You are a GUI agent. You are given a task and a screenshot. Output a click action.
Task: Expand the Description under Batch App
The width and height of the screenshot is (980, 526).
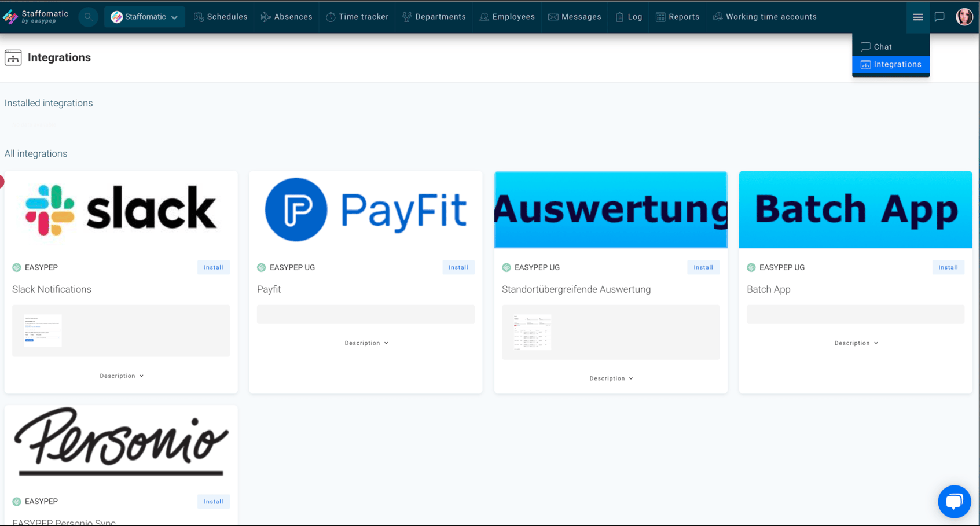coord(856,343)
